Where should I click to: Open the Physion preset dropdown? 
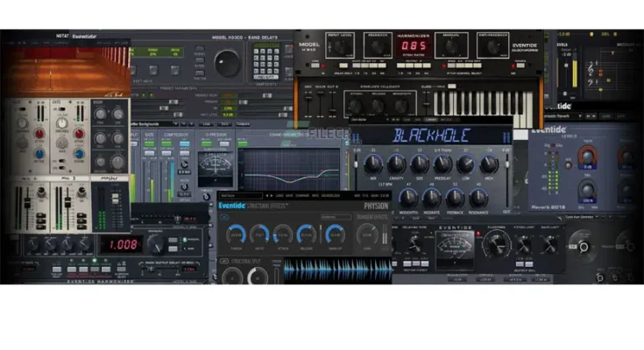click(242, 194)
